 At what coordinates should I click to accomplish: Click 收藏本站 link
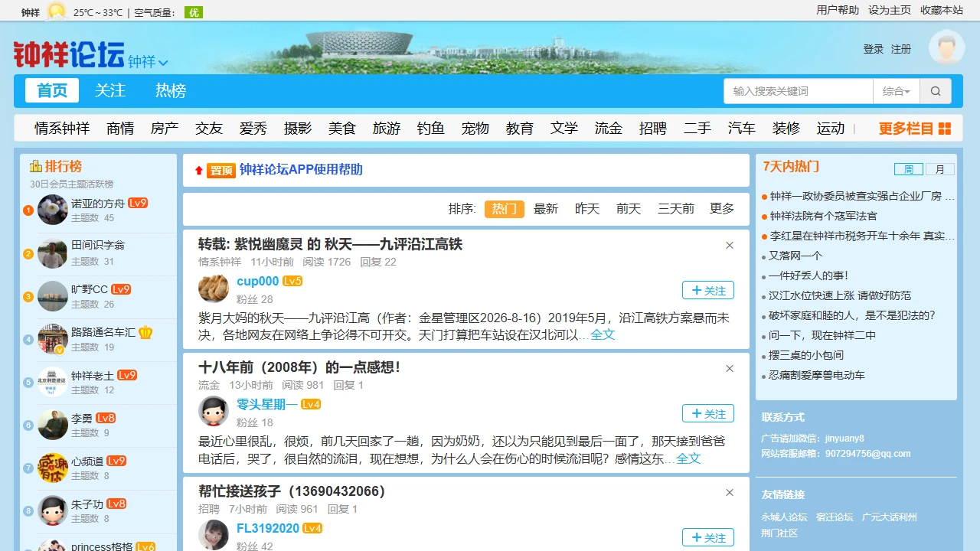coord(942,10)
